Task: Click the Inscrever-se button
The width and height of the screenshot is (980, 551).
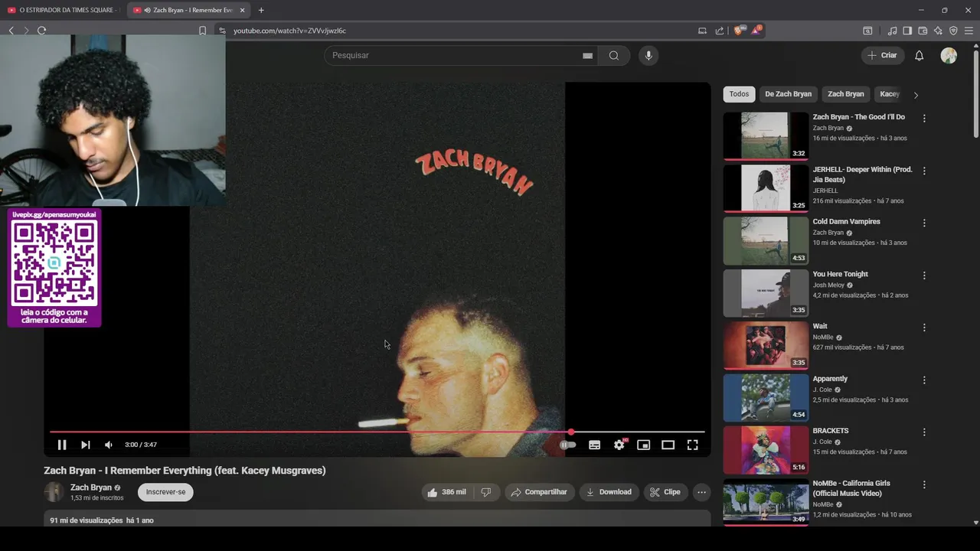Action: click(x=165, y=492)
